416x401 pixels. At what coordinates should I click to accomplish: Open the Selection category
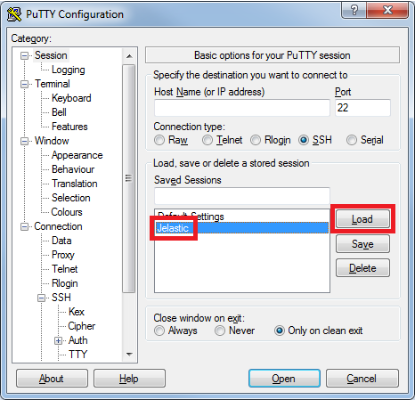(71, 198)
